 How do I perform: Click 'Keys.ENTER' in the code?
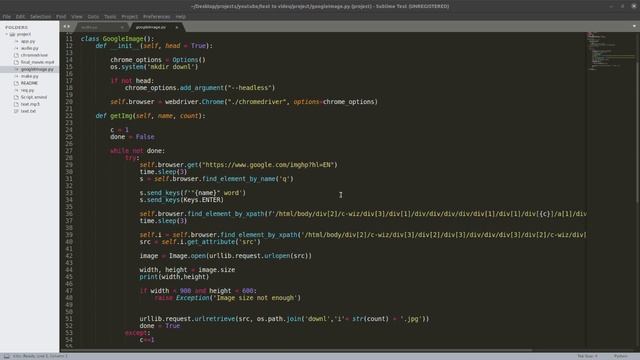point(202,200)
